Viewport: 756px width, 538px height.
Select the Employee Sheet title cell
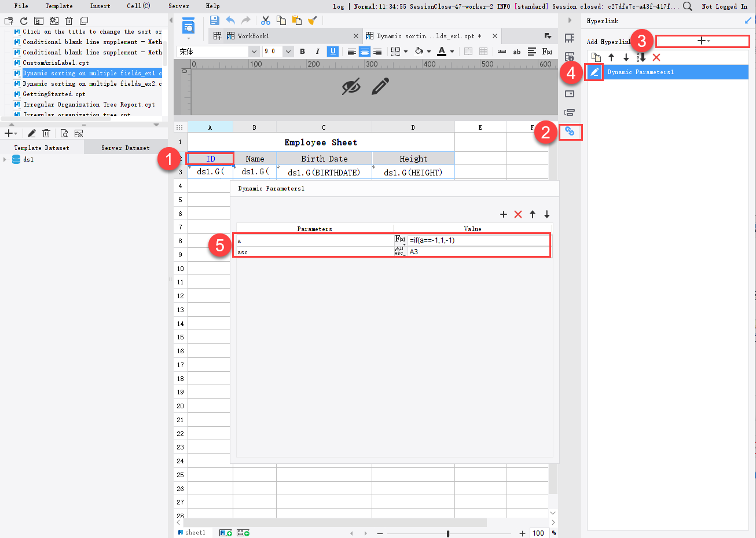click(321, 142)
